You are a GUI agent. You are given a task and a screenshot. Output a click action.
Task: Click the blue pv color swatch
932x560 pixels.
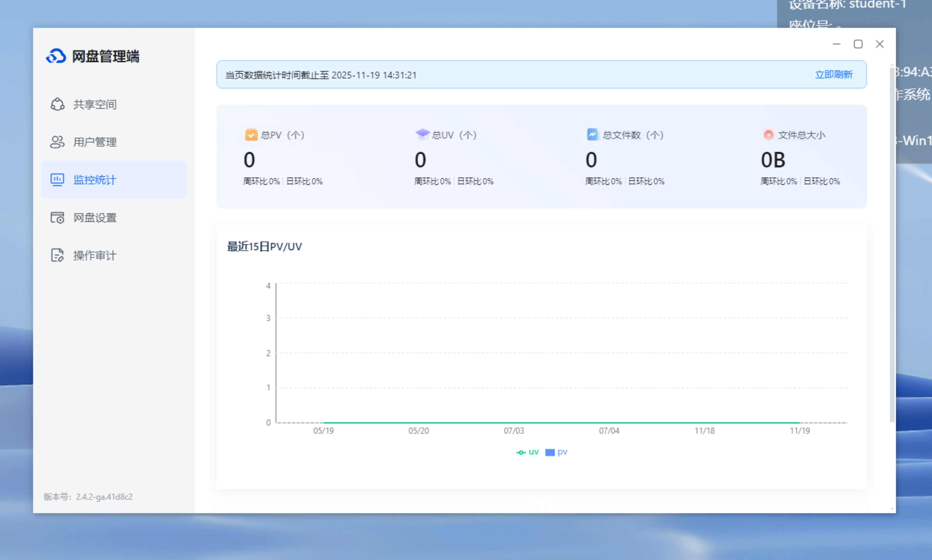pos(550,453)
